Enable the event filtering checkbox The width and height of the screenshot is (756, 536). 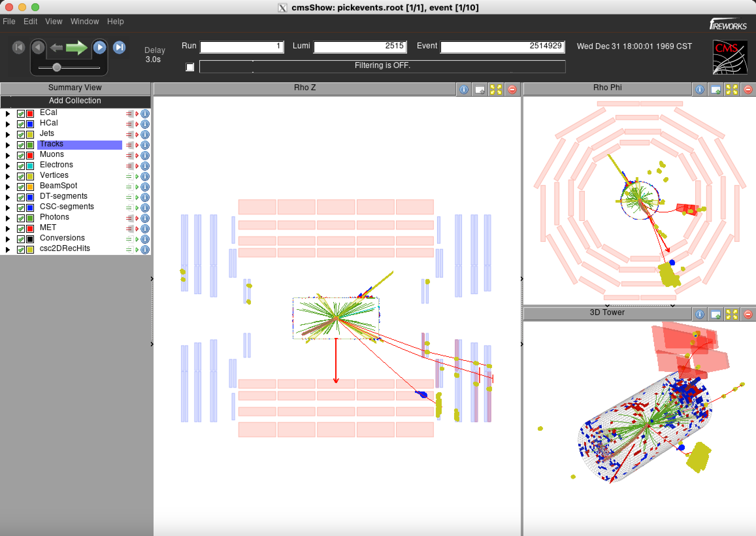190,67
